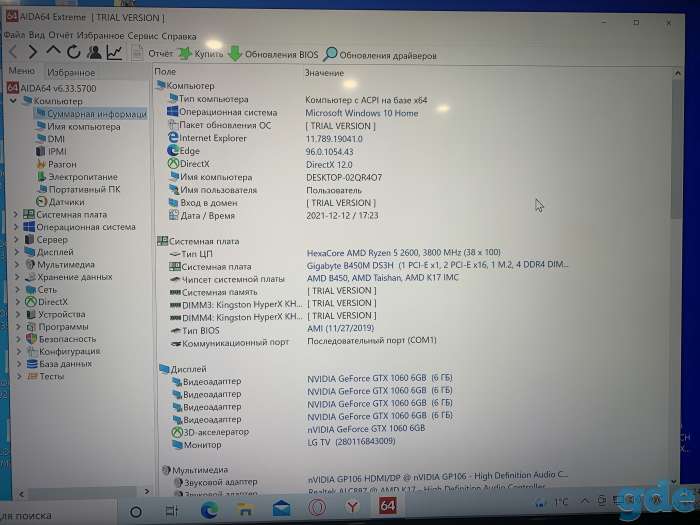This screenshot has height=525, width=700.
Task: Click the Up level arrow icon
Action: [53, 51]
